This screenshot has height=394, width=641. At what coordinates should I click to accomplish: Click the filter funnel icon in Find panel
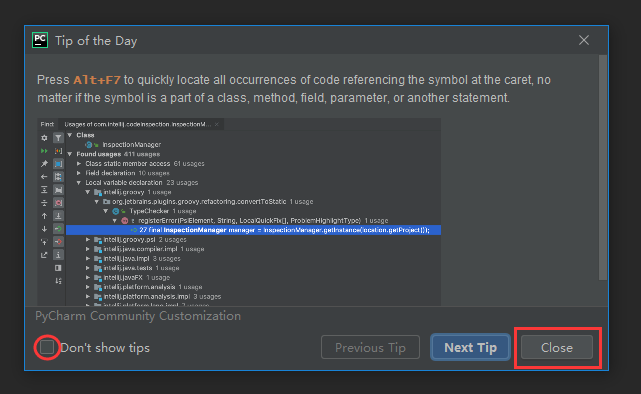tap(58, 138)
